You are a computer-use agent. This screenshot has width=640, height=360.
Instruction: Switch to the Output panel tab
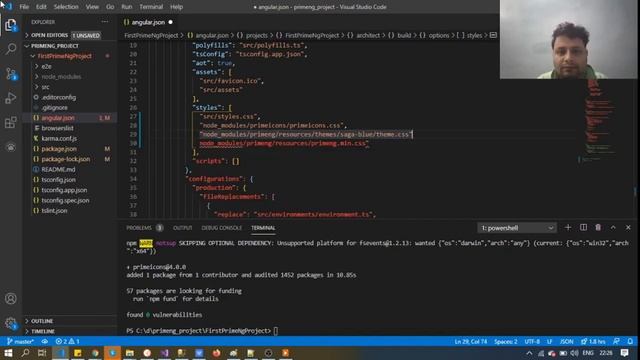182,228
